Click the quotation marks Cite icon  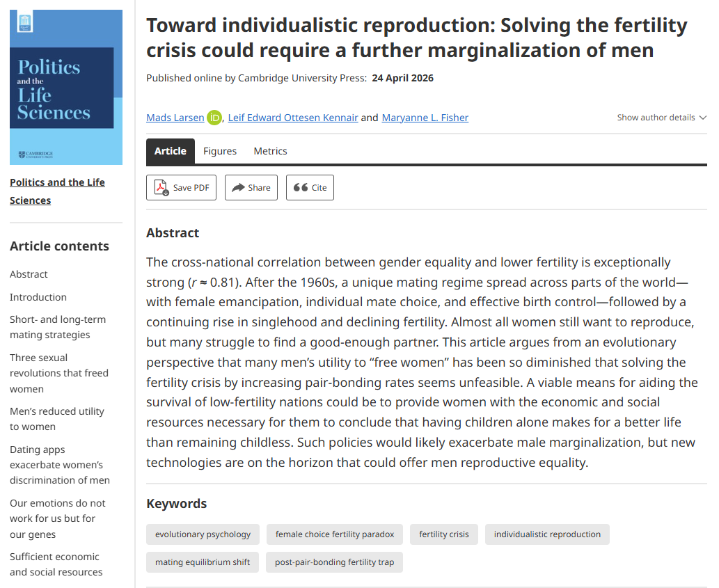[301, 187]
